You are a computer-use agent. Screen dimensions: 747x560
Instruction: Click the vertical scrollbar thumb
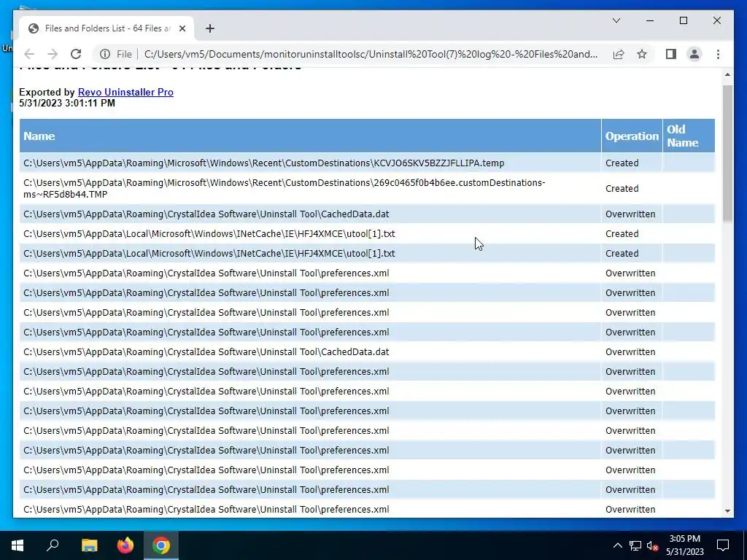pyautogui.click(x=727, y=153)
